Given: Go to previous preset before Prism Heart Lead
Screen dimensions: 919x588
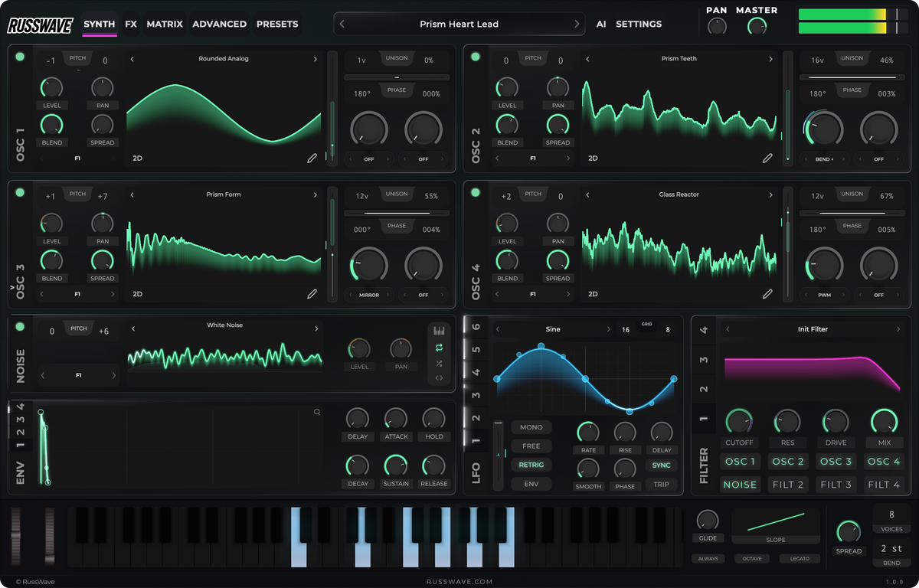Looking at the screenshot, I should coord(342,24).
